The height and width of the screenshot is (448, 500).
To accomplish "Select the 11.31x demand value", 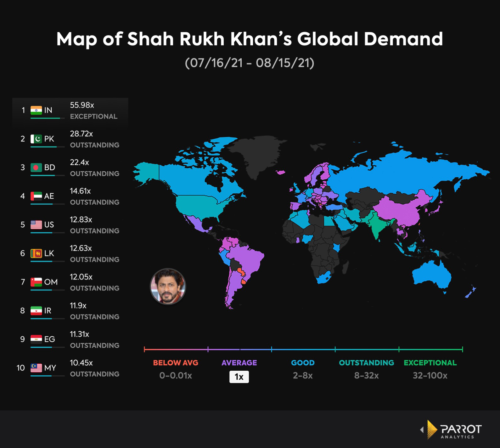I will click(x=79, y=334).
